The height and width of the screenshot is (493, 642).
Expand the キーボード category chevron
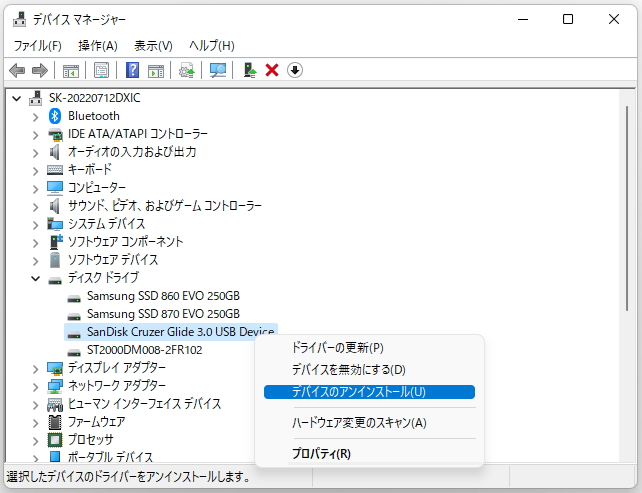tap(36, 171)
